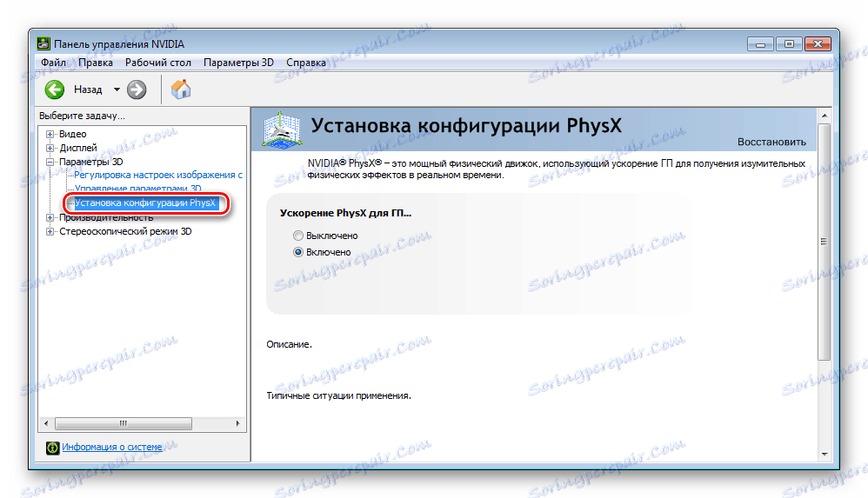
Task: Expand the Видео tree node
Action: [x=50, y=134]
